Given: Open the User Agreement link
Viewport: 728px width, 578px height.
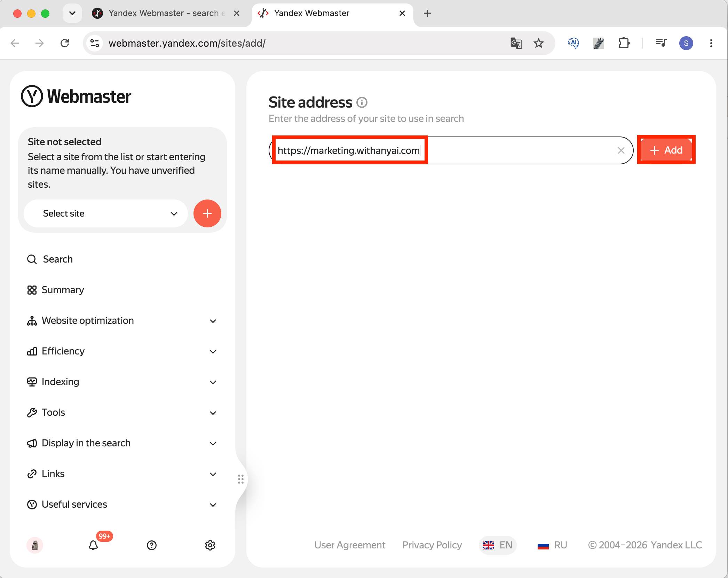Looking at the screenshot, I should 350,545.
